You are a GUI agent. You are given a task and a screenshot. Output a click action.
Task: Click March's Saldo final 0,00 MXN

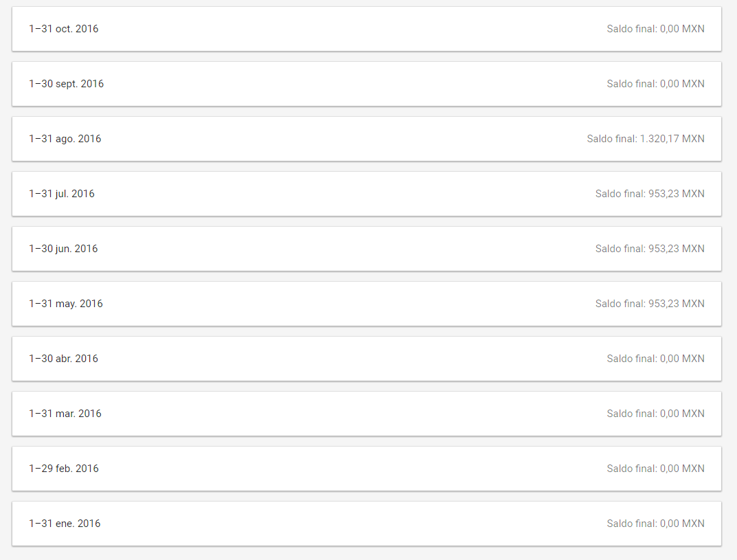(655, 414)
